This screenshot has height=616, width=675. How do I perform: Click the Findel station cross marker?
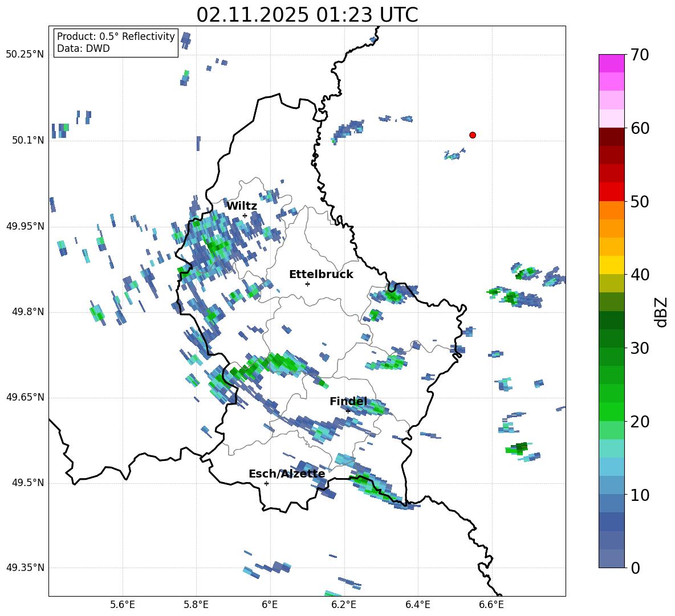[348, 411]
